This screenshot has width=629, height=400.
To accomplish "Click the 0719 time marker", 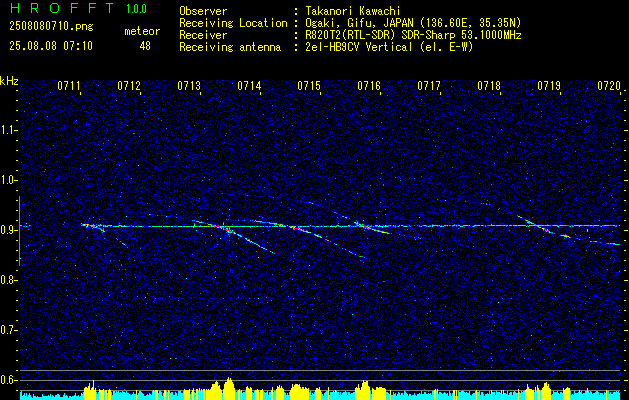I will (549, 86).
